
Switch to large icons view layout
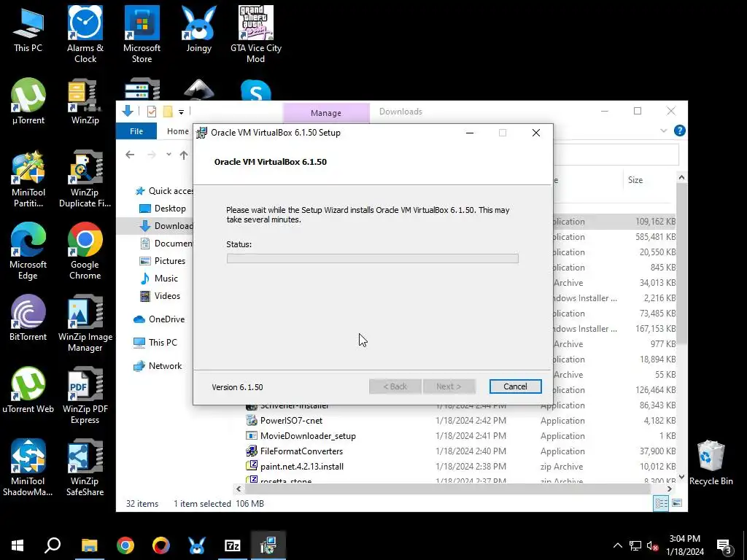click(x=676, y=503)
